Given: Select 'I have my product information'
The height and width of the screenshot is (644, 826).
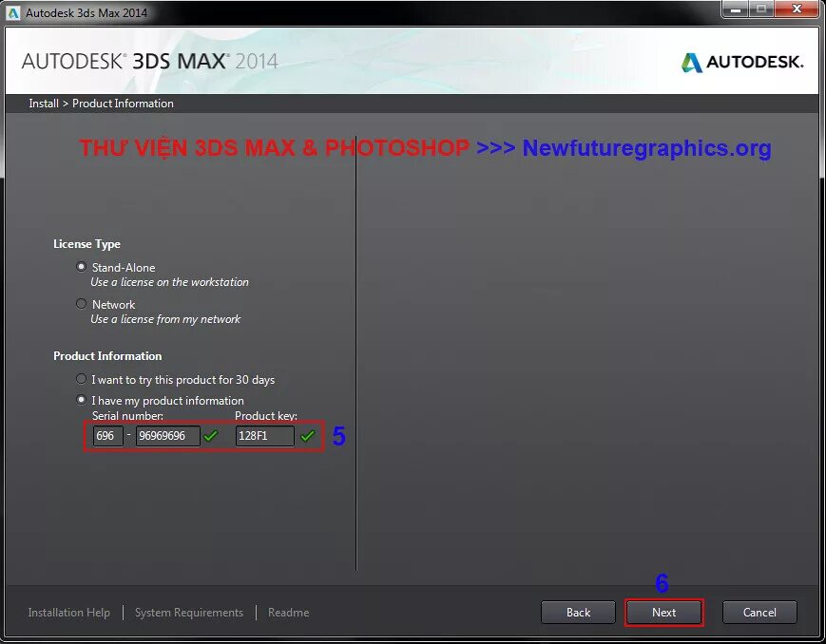Looking at the screenshot, I should coord(81,400).
